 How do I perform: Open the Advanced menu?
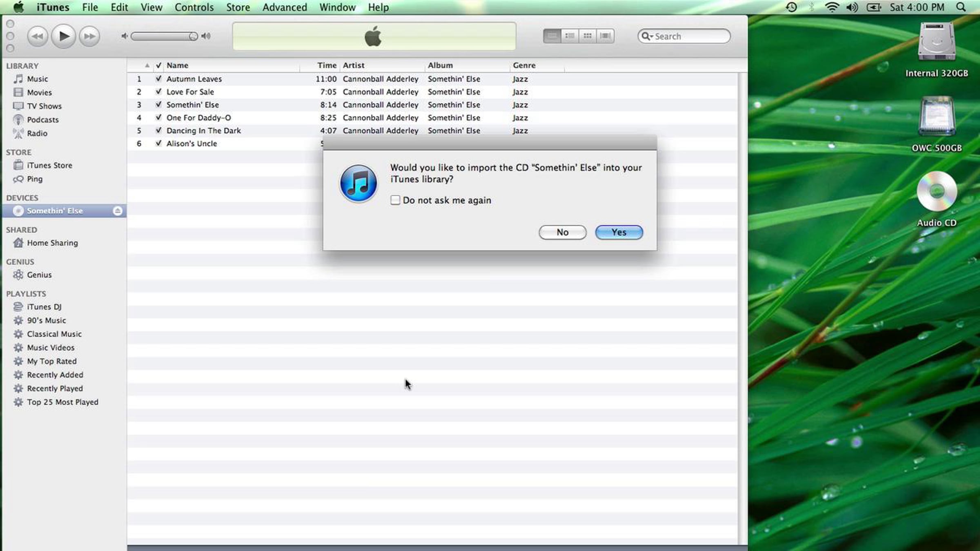[284, 7]
